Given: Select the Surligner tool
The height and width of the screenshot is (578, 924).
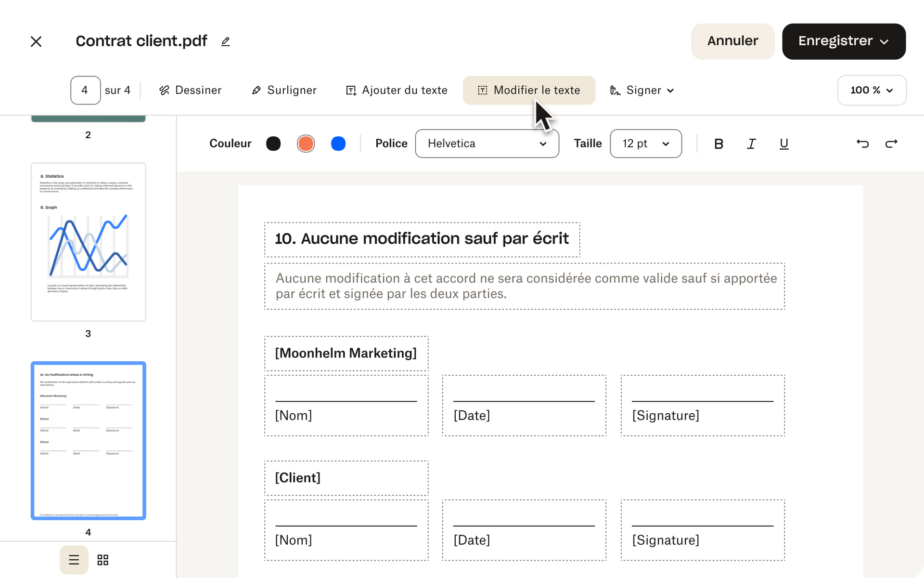Looking at the screenshot, I should [283, 90].
